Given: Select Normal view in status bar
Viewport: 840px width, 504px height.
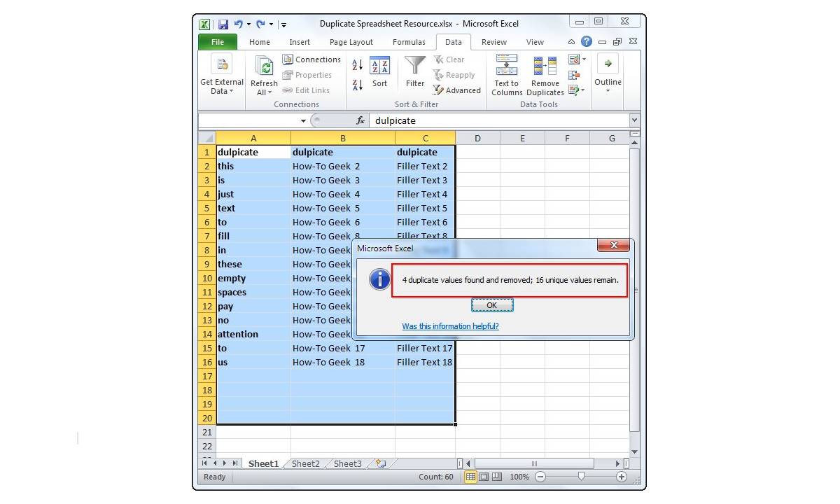Looking at the screenshot, I should click(470, 477).
